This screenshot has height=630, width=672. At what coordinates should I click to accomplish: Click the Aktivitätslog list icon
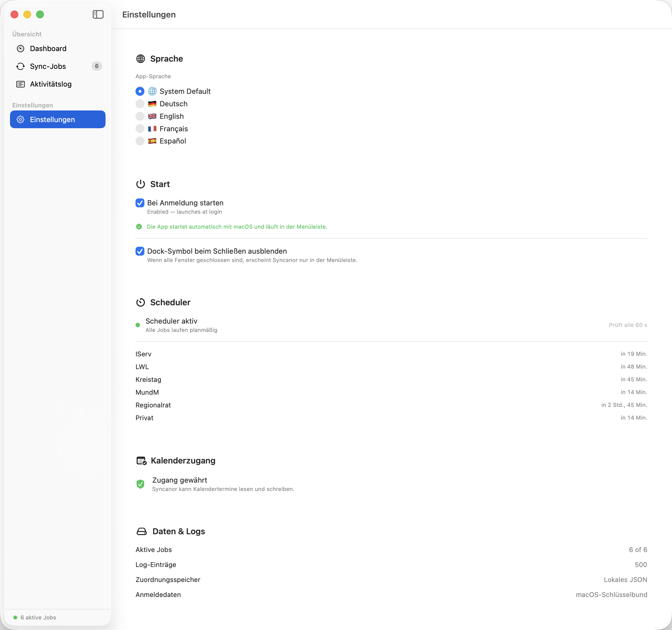[21, 84]
